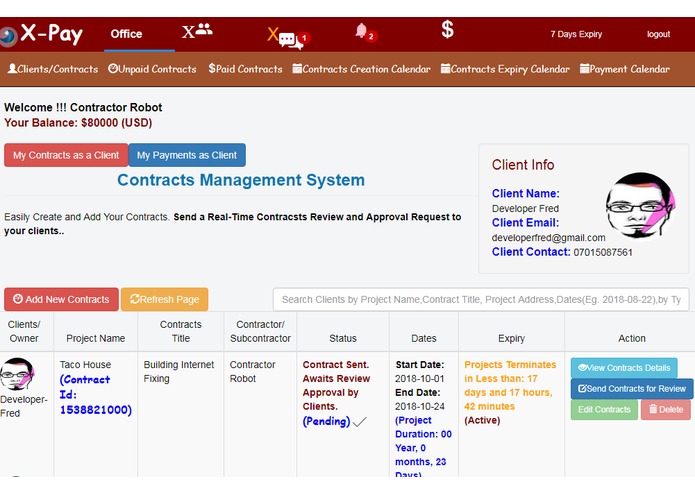
Task: Click the Taco House project name
Action: pos(86,365)
